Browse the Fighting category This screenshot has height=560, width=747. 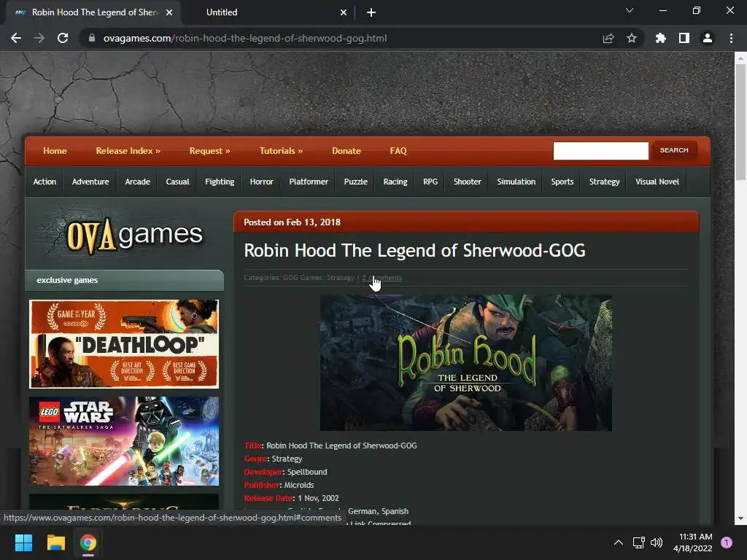220,182
